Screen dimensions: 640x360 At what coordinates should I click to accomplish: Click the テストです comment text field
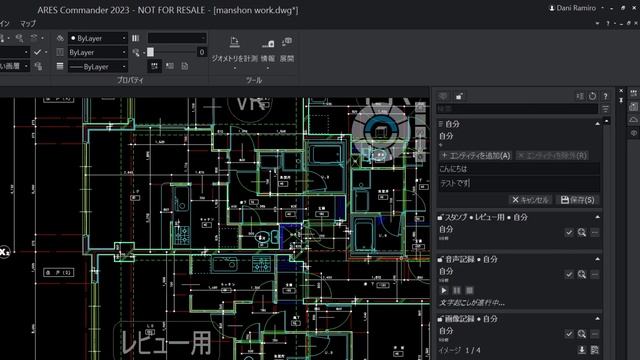[x=519, y=184]
